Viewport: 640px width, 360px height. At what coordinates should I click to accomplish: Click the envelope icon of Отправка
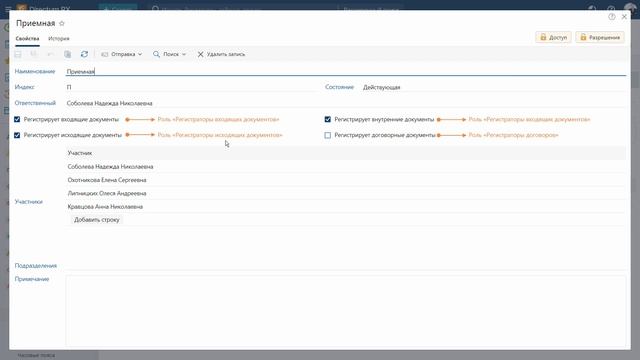(x=104, y=54)
